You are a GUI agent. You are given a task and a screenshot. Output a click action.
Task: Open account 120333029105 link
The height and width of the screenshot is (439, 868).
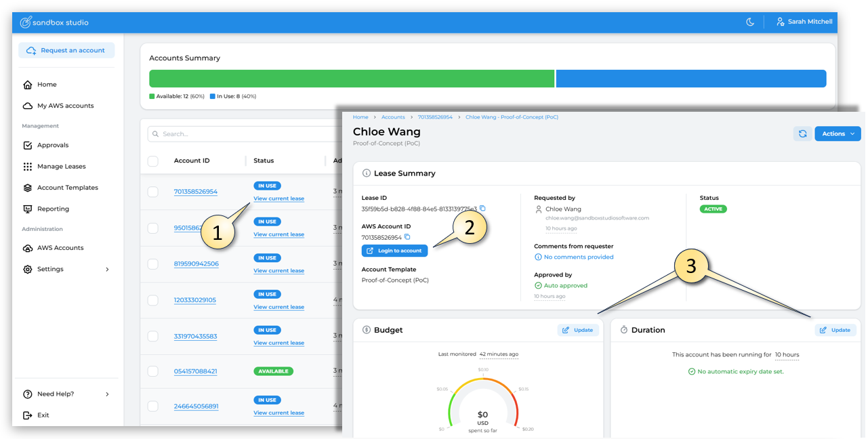point(194,300)
